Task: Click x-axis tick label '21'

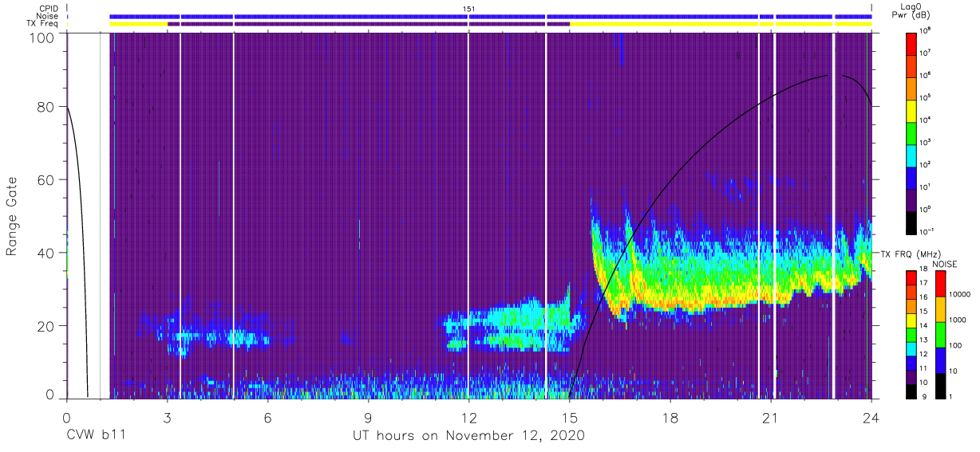Action: [x=771, y=417]
